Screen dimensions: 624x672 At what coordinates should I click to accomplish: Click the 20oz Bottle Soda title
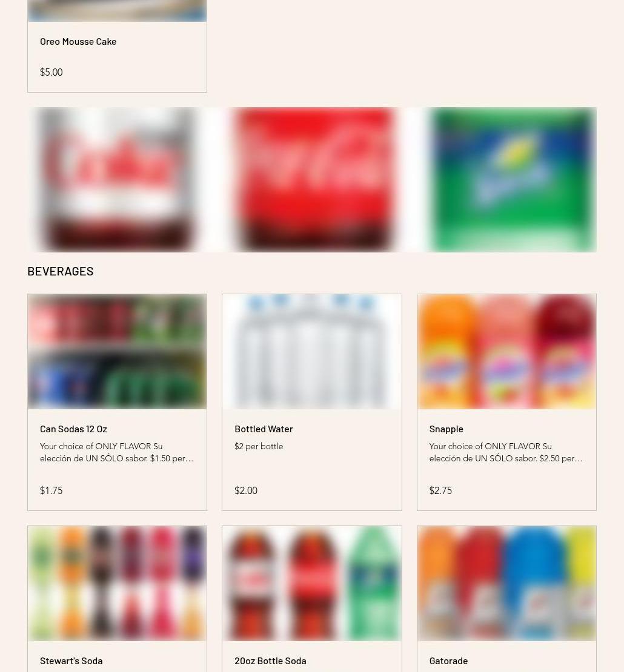[x=270, y=661]
